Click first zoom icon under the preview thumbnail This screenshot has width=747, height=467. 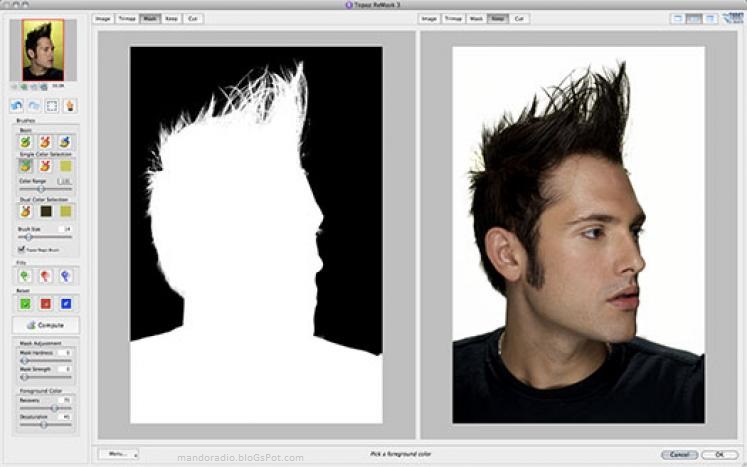[x=14, y=87]
